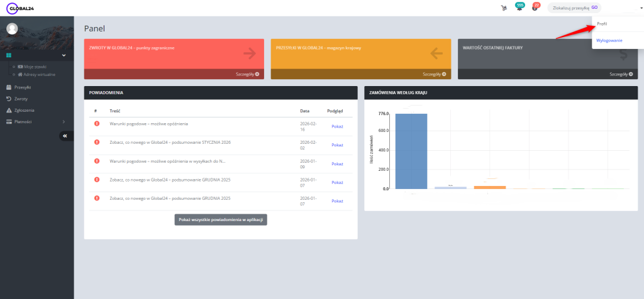644x299 pixels.
Task: Select Profil from the user menu
Action: pyautogui.click(x=602, y=24)
